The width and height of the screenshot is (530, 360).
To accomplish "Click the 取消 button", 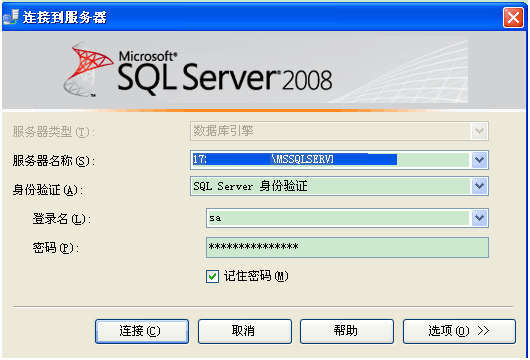I will click(x=245, y=331).
